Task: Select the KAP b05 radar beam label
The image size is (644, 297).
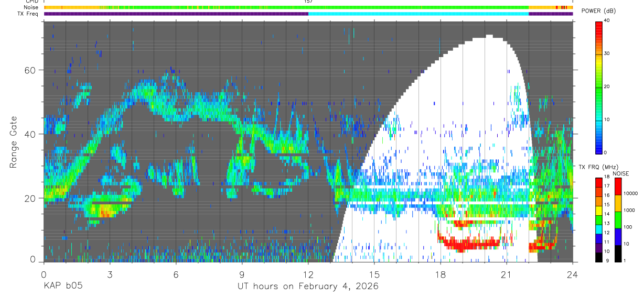Action: pyautogui.click(x=62, y=287)
